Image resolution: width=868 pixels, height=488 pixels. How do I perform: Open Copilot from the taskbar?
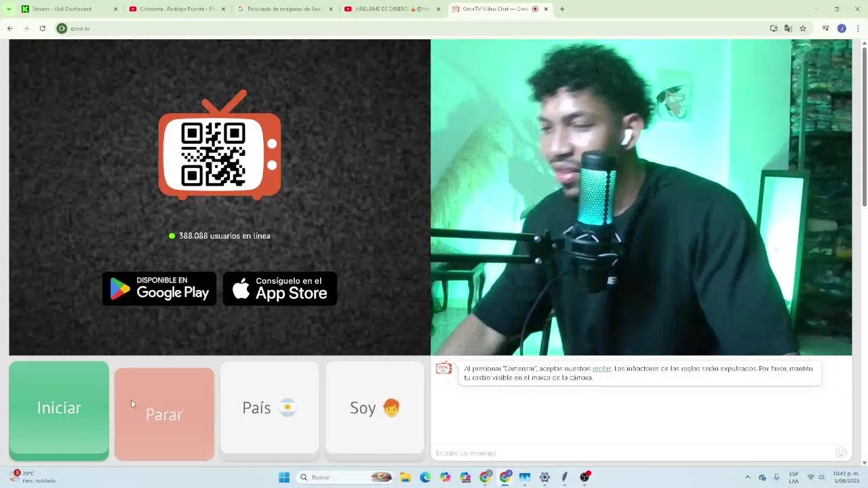[x=445, y=477]
